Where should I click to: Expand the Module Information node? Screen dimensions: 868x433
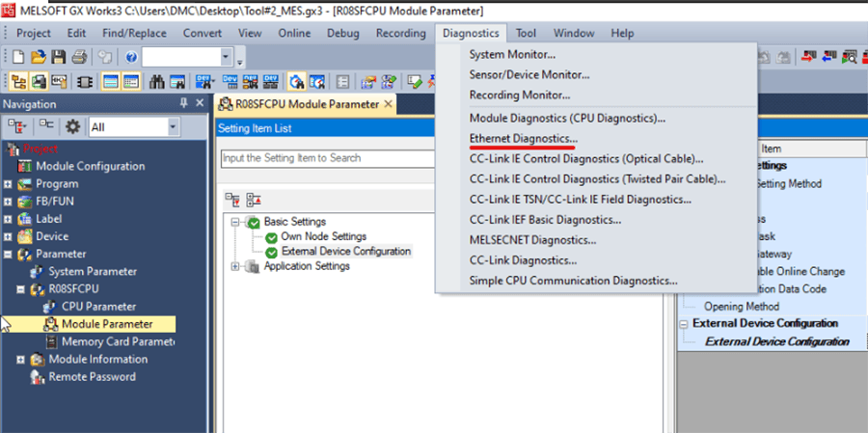20,360
